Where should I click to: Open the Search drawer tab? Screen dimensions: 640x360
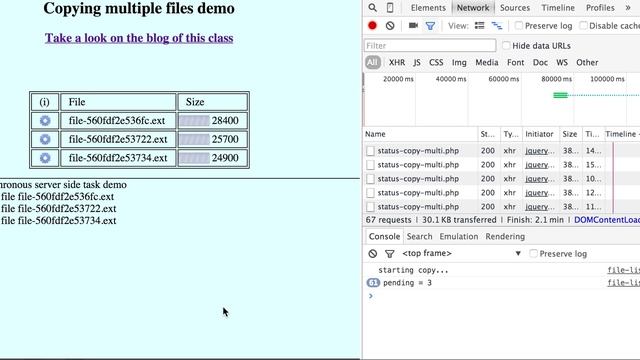pos(419,236)
